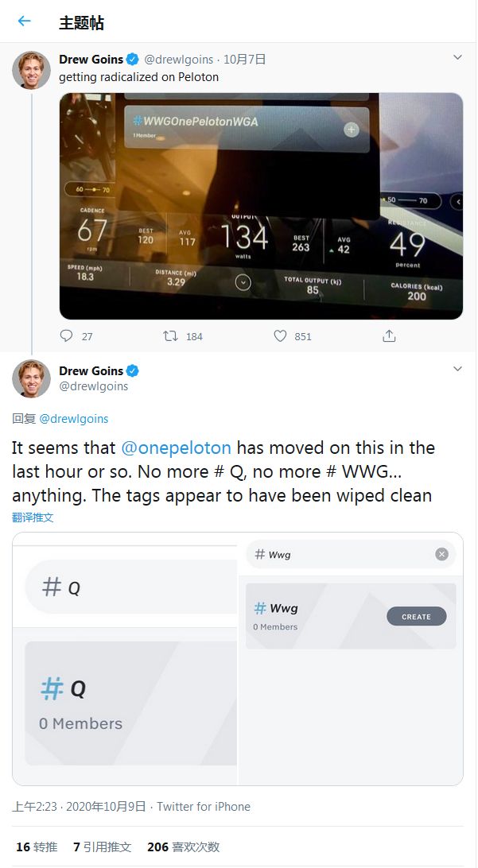
Task: Open the 回复 @drewlgoins reply handle link
Action: [x=73, y=418]
